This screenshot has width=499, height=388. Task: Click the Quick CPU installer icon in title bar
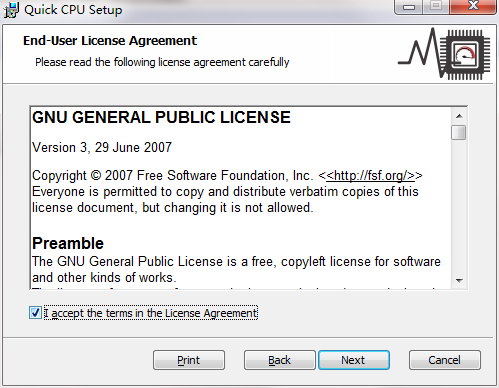(x=11, y=10)
